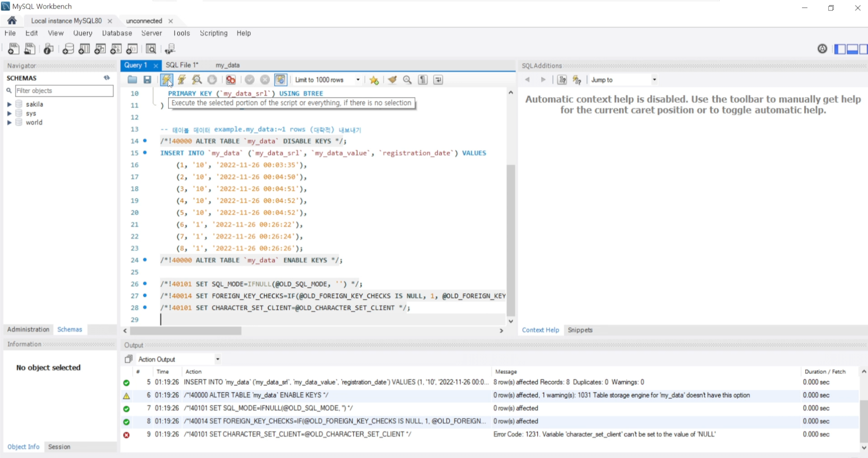The image size is (868, 458).
Task: Commit the current transaction
Action: pos(250,80)
